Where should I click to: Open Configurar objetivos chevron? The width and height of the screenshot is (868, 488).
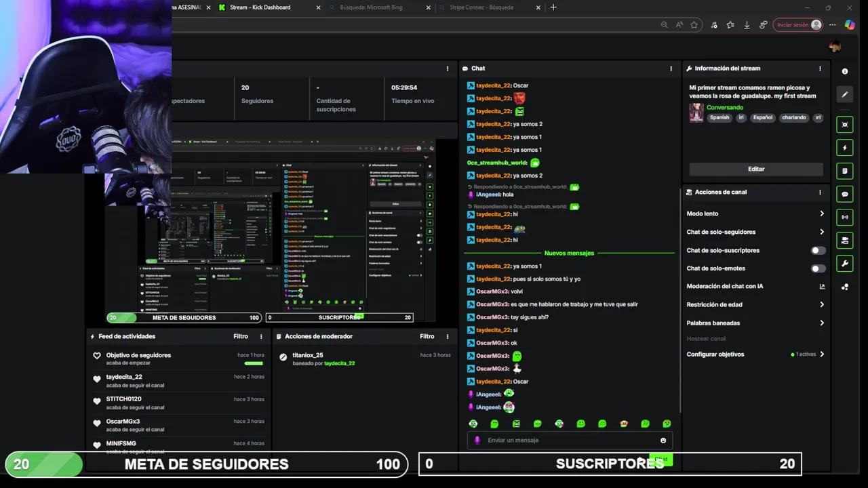pos(822,354)
